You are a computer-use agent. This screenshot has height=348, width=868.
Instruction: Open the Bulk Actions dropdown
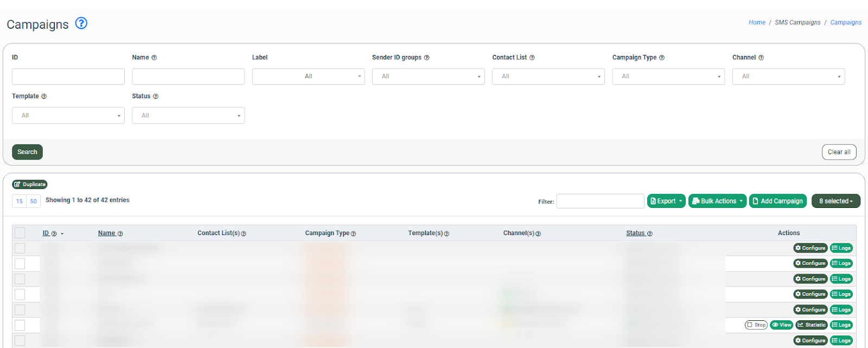[717, 201]
